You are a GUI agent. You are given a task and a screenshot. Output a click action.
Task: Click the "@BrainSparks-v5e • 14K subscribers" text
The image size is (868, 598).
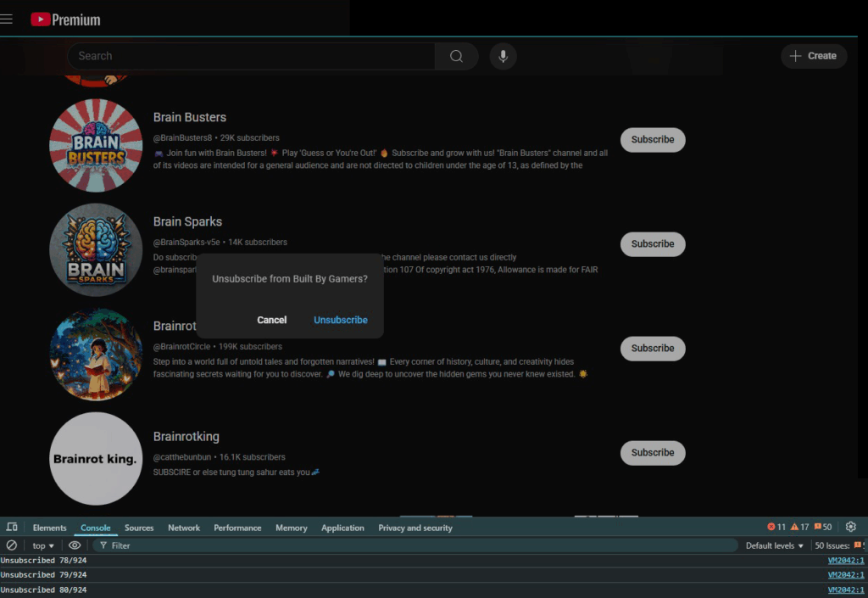point(220,243)
